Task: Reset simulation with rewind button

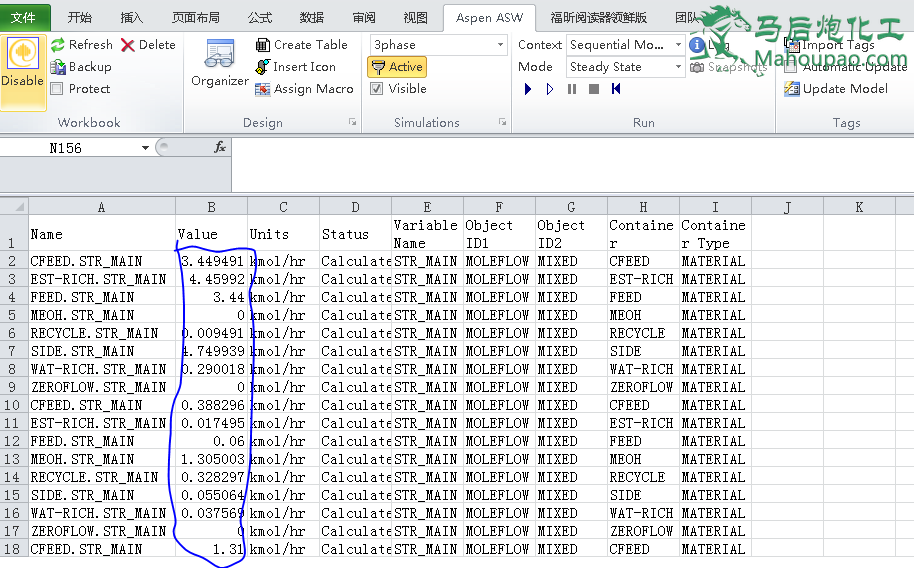Action: click(616, 89)
